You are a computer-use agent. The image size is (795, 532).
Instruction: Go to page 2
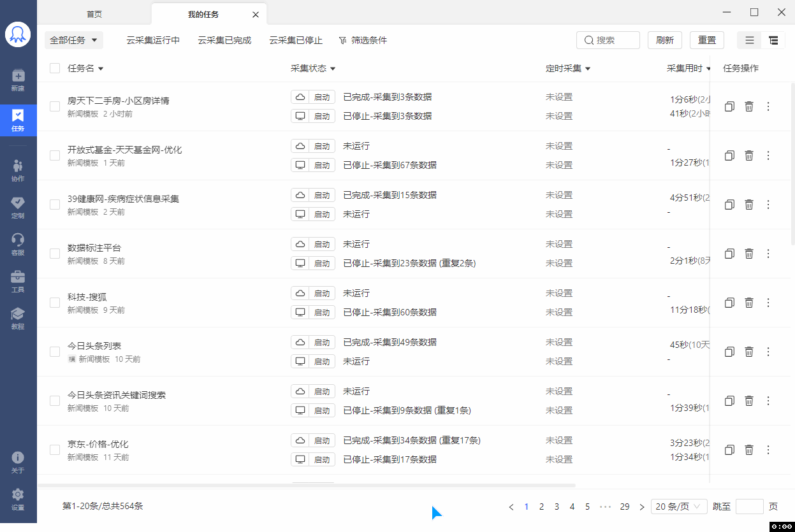(x=541, y=507)
